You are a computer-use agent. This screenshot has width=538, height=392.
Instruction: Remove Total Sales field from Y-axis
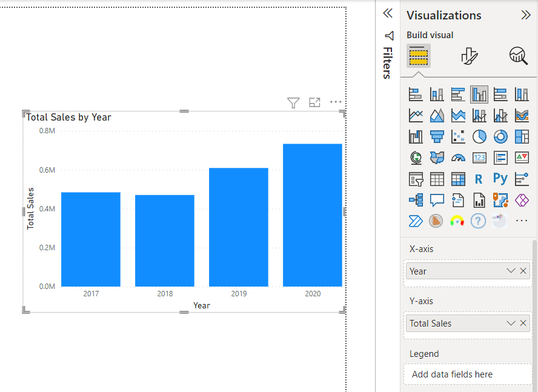tap(523, 323)
